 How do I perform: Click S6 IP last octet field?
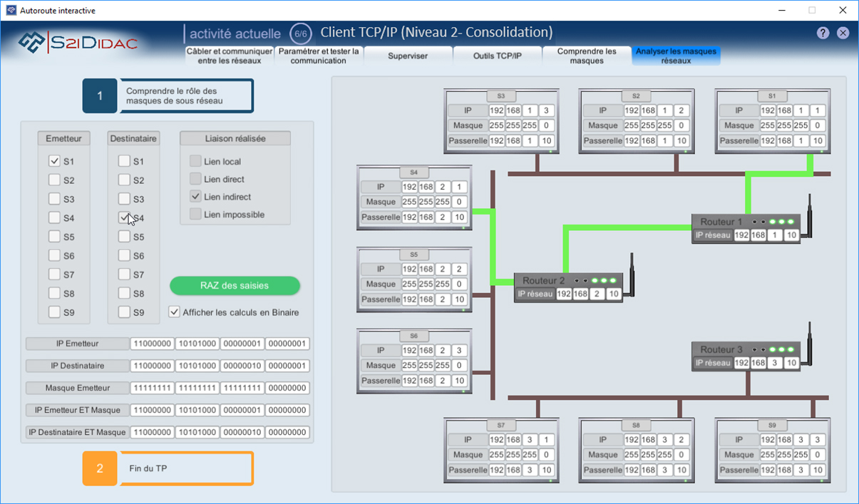(459, 350)
